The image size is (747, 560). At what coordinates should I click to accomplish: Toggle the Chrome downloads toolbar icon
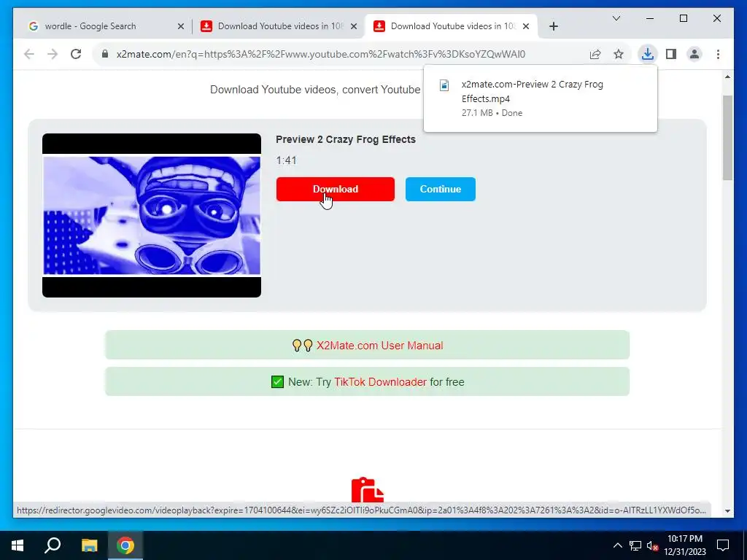648,54
